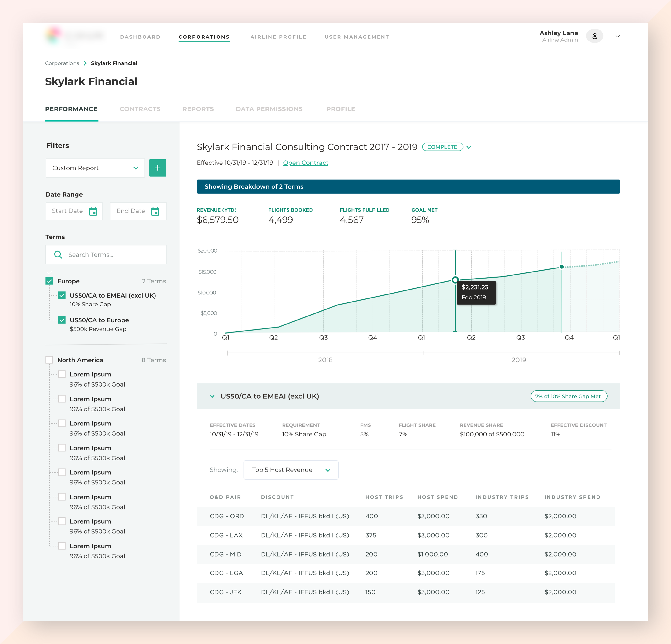Uncheck the Europe terms checkbox
Image resolution: width=671 pixels, height=644 pixels.
pyautogui.click(x=49, y=281)
